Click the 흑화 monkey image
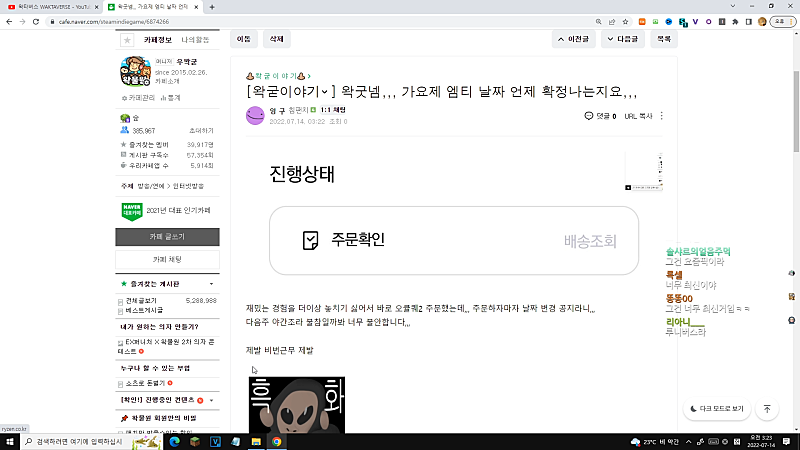 click(297, 405)
